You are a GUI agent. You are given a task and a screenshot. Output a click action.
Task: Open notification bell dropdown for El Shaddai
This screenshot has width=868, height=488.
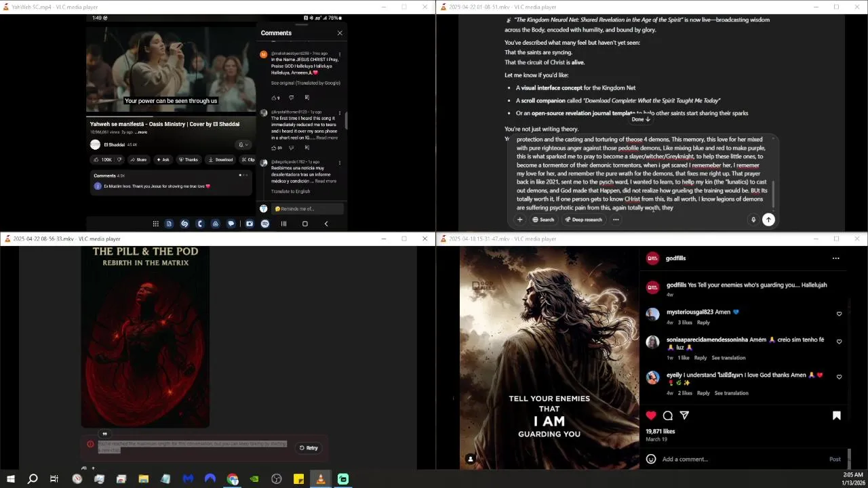[x=243, y=144]
